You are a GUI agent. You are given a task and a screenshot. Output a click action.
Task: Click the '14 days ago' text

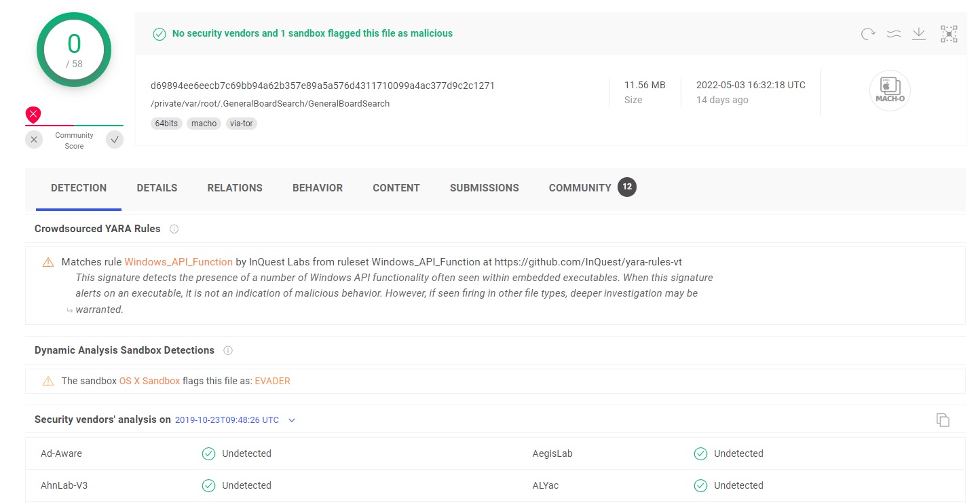coord(722,100)
